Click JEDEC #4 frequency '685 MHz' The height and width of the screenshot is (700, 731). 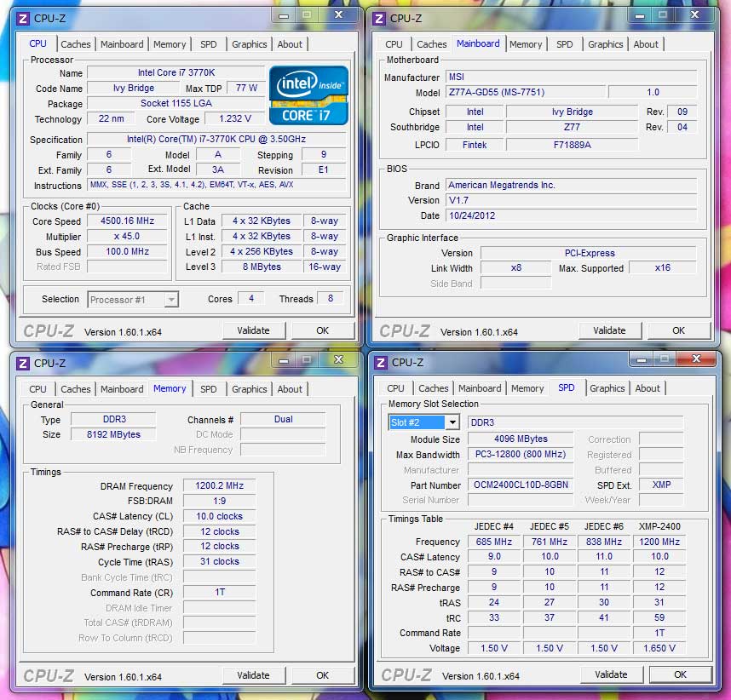494,542
